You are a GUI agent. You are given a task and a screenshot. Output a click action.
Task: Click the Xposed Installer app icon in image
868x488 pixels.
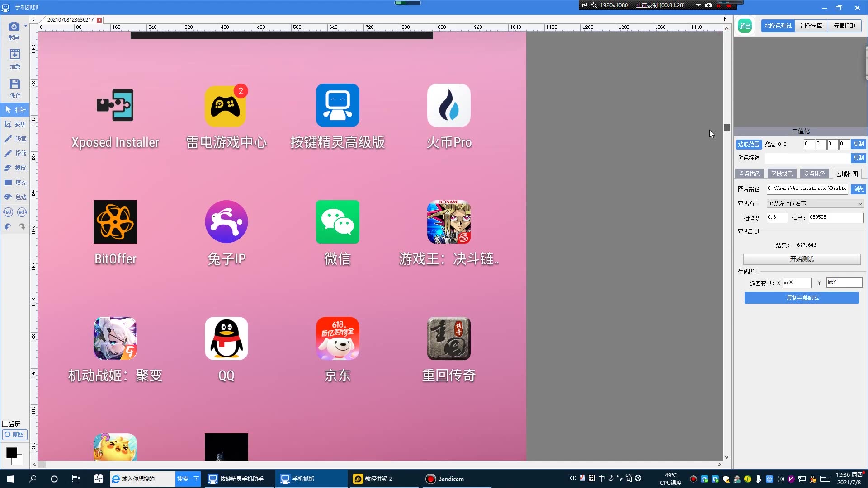(x=115, y=105)
